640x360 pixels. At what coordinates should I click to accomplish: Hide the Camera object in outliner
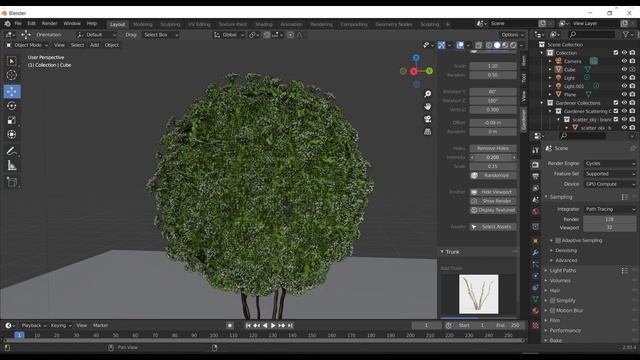click(624, 61)
